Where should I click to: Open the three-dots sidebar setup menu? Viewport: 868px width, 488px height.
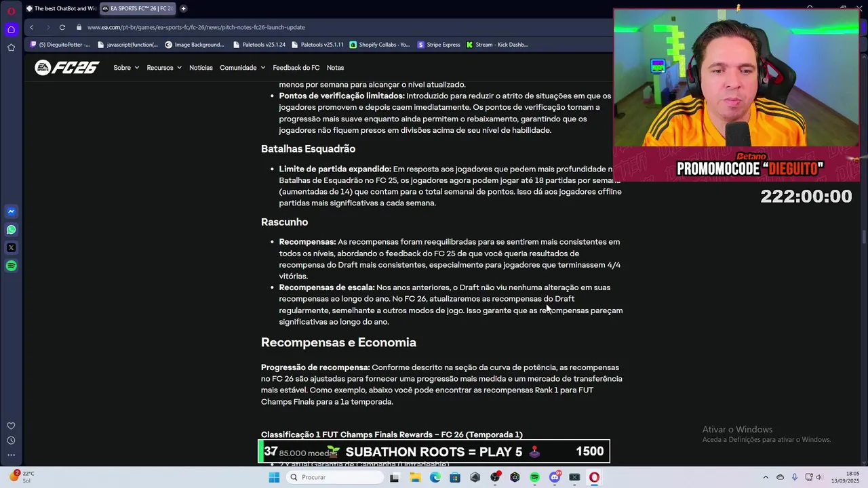[x=11, y=455]
